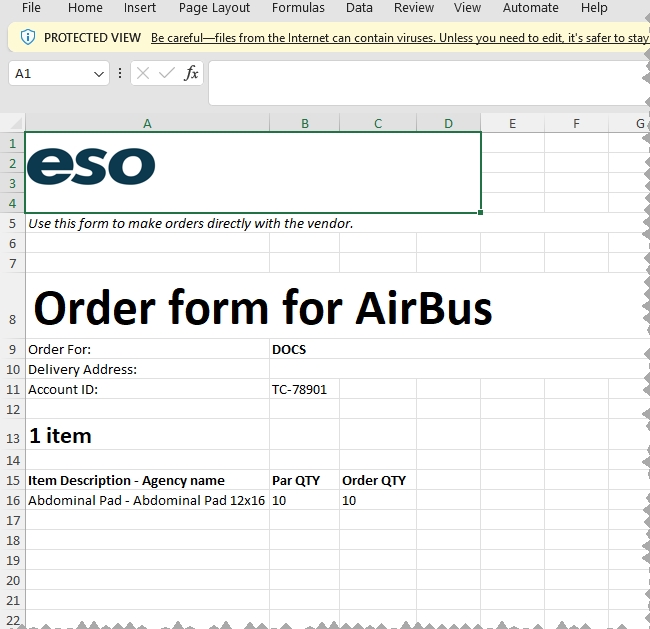The width and height of the screenshot is (650, 629).
Task: Select row 13 header
Action: 12,434
